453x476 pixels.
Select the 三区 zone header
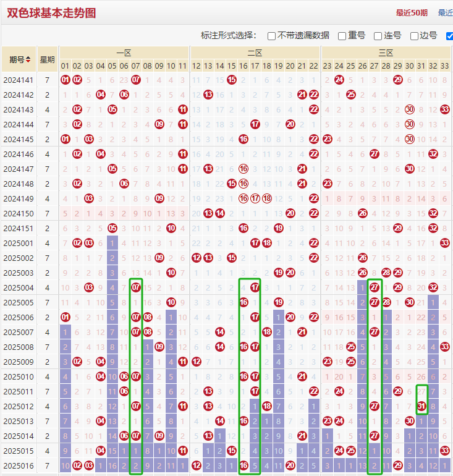click(x=386, y=53)
